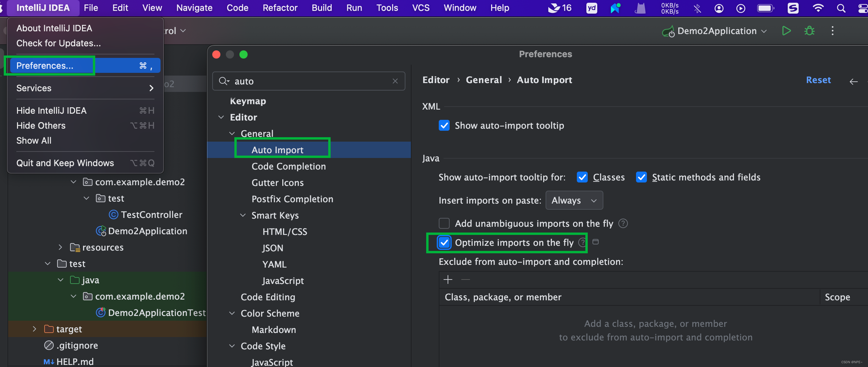Open the yd menu bar app

pos(592,8)
